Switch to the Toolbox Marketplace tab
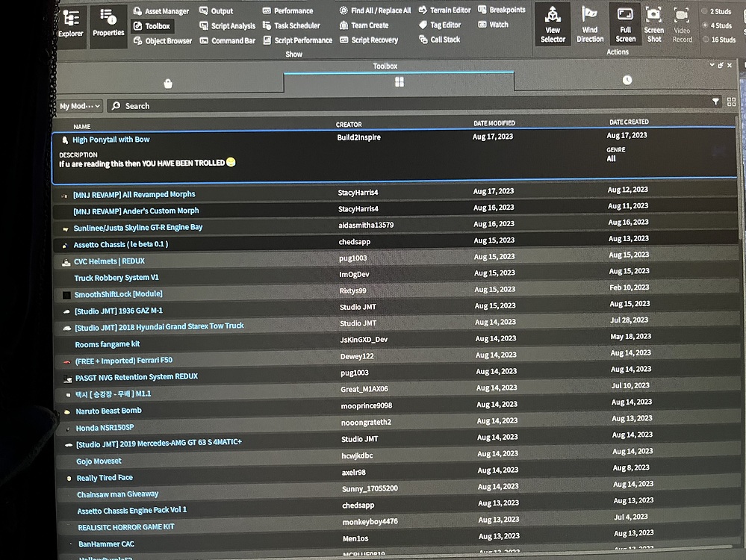Image resolution: width=746 pixels, height=560 pixels. pos(168,84)
